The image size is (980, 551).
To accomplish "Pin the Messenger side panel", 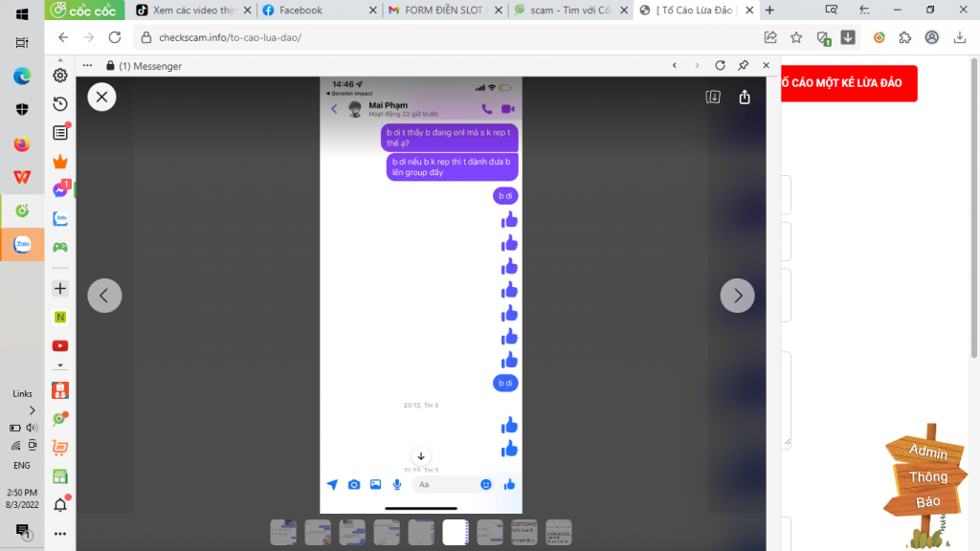I will [x=743, y=66].
